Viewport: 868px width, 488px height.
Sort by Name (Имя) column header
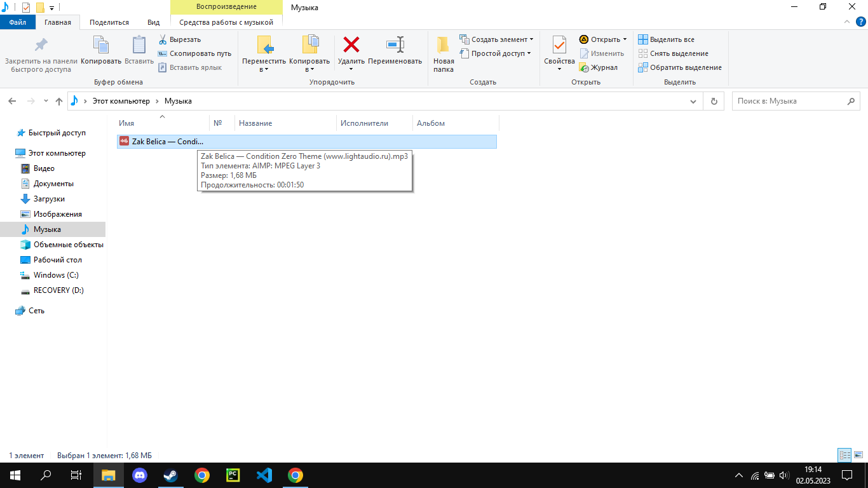click(163, 123)
